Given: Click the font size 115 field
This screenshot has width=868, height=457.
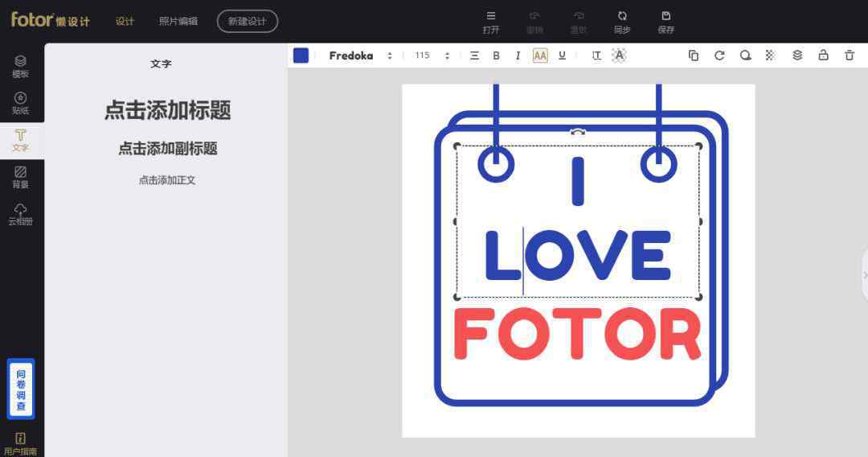Looking at the screenshot, I should coord(423,56).
